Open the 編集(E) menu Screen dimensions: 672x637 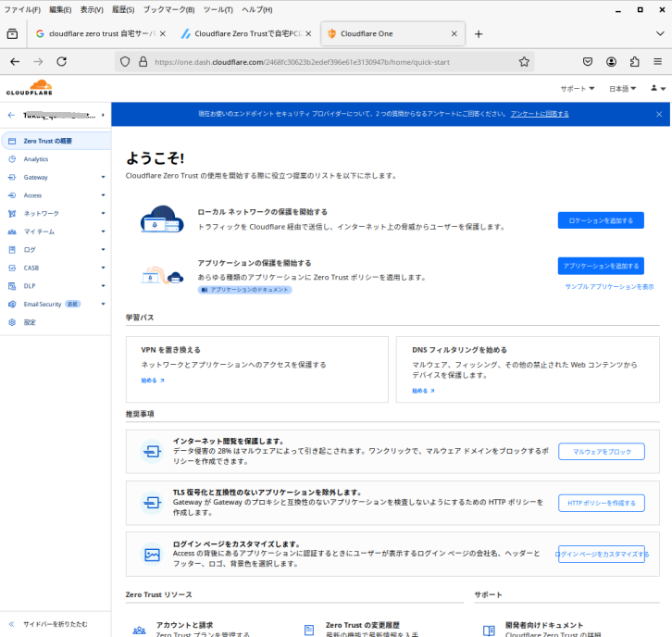(x=60, y=9)
